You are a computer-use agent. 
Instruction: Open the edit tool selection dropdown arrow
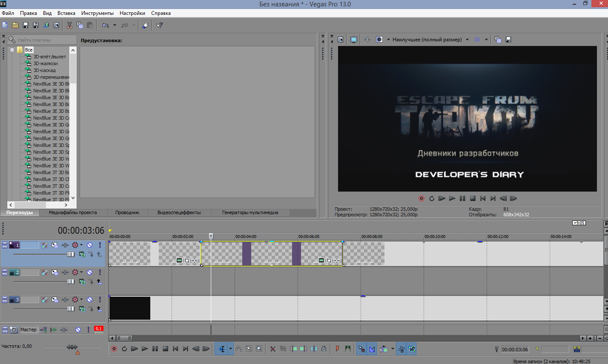230,349
